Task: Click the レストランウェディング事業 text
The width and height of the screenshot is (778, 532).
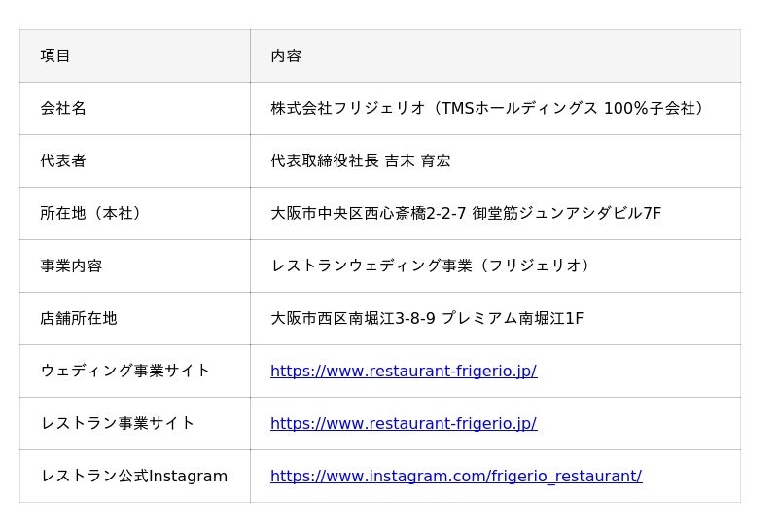Action: coord(371,266)
